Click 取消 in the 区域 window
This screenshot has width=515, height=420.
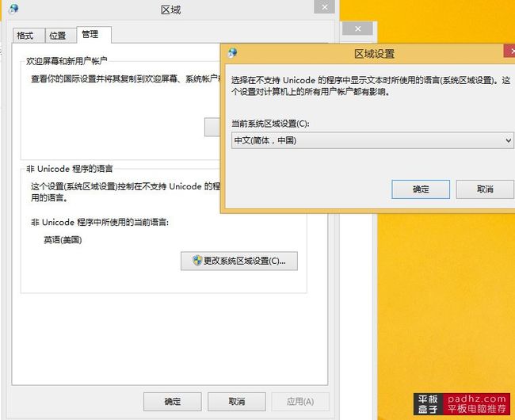(237, 402)
